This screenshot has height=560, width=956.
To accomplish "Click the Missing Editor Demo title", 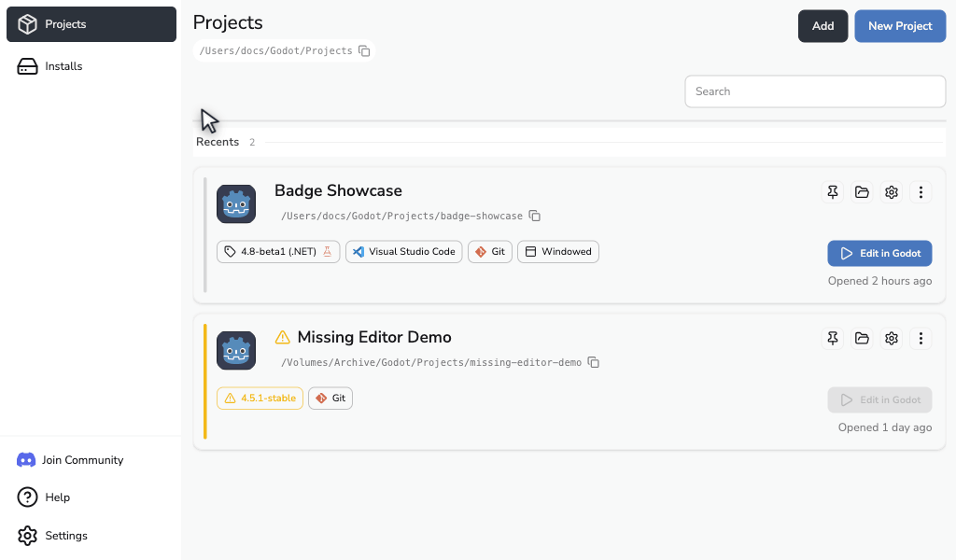I will (374, 337).
